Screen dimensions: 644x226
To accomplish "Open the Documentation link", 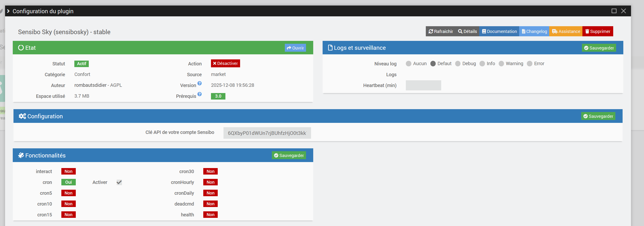I will click(499, 31).
